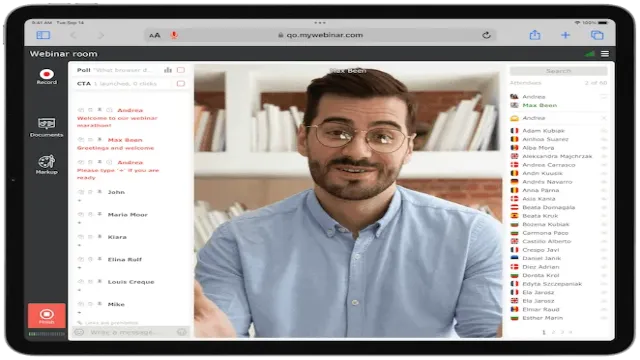Click the Search field above attendees
This screenshot has width=640, height=360.
[x=558, y=71]
